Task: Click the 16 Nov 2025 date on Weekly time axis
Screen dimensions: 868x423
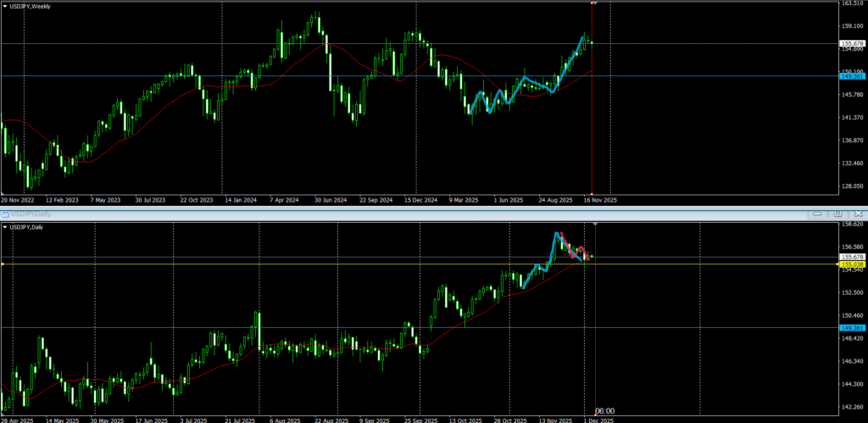Action: tap(598, 200)
